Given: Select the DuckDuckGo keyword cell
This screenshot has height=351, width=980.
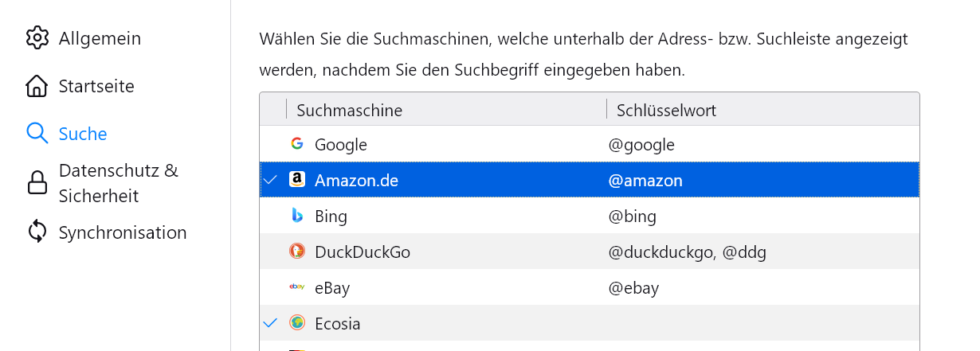Looking at the screenshot, I should click(x=687, y=252).
